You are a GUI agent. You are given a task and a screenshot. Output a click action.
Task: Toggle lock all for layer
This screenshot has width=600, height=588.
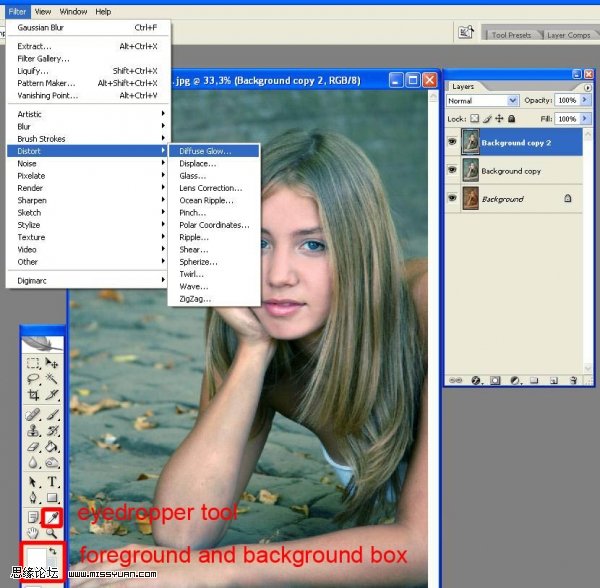click(x=512, y=119)
